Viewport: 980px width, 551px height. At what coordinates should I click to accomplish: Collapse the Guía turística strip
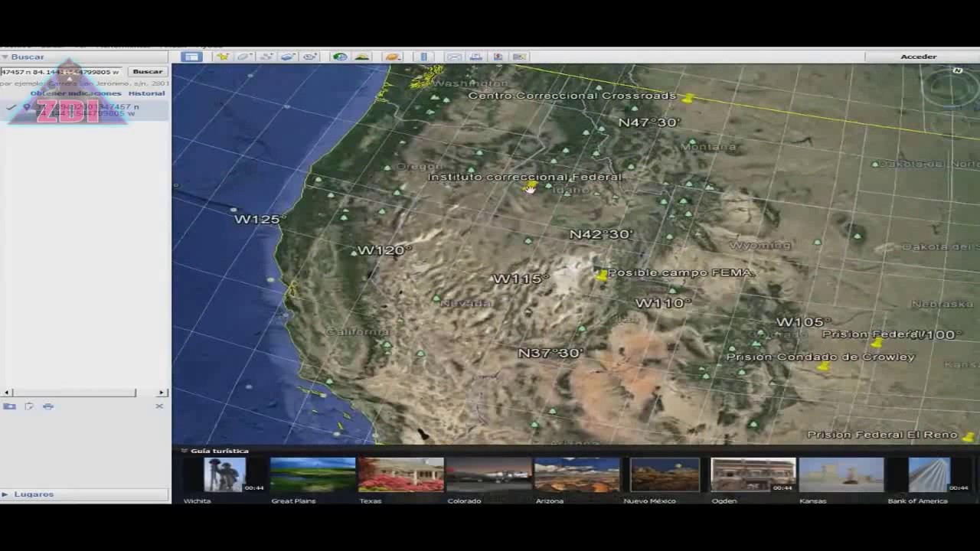(x=185, y=451)
